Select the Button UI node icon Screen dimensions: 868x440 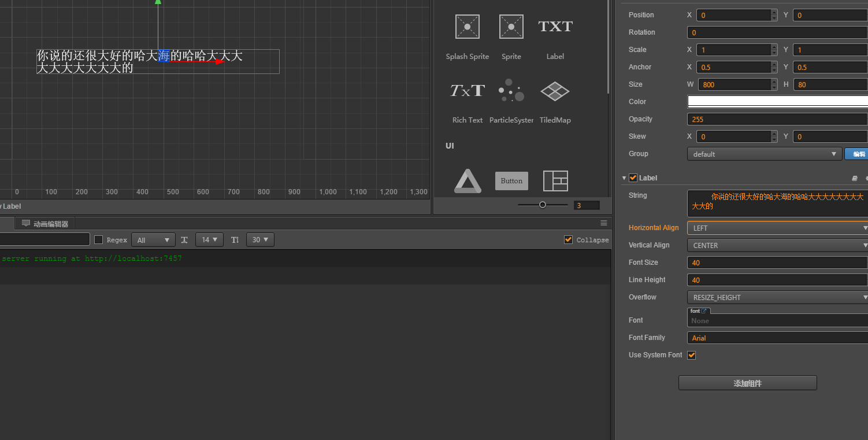click(x=511, y=181)
